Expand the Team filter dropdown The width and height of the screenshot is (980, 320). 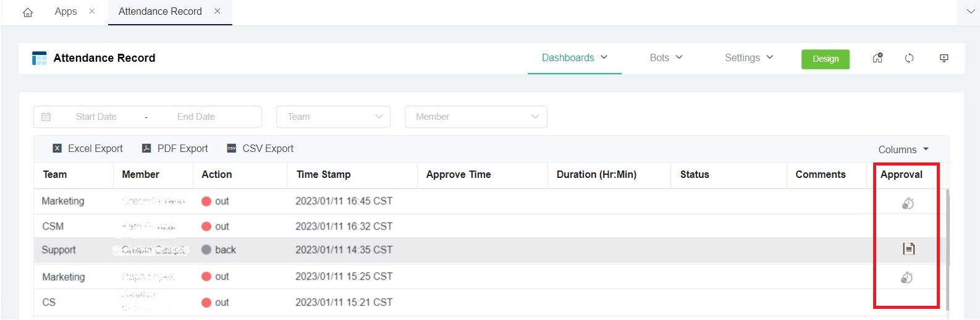(334, 117)
